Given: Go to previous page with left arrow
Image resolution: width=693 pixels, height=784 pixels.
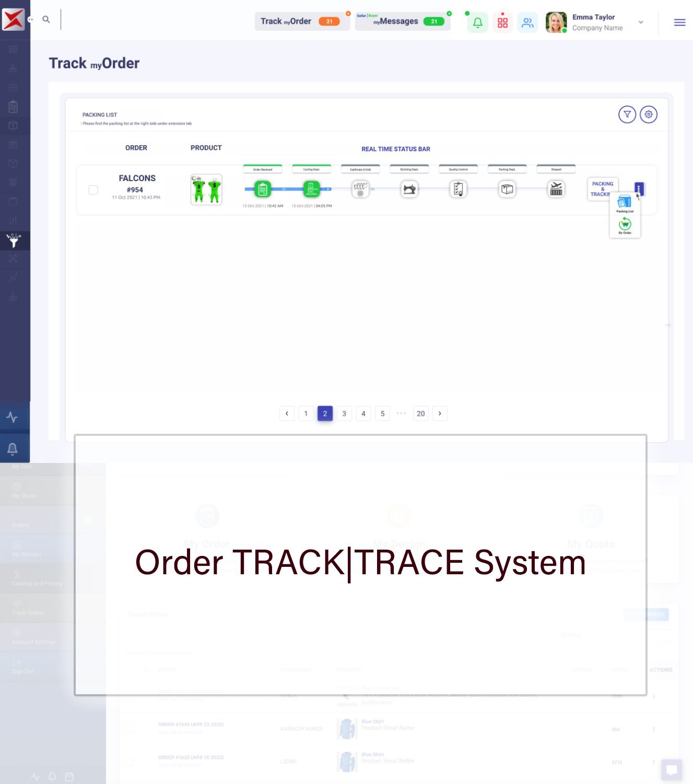Looking at the screenshot, I should (287, 413).
